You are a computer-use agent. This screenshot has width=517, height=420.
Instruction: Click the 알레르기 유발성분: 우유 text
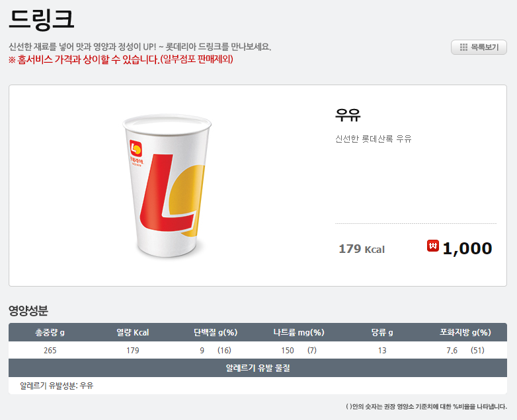pyautogui.click(x=56, y=386)
